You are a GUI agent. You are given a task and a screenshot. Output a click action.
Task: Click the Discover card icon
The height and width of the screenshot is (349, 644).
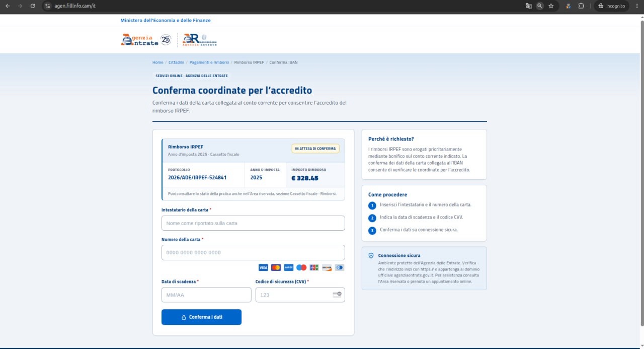[327, 267]
